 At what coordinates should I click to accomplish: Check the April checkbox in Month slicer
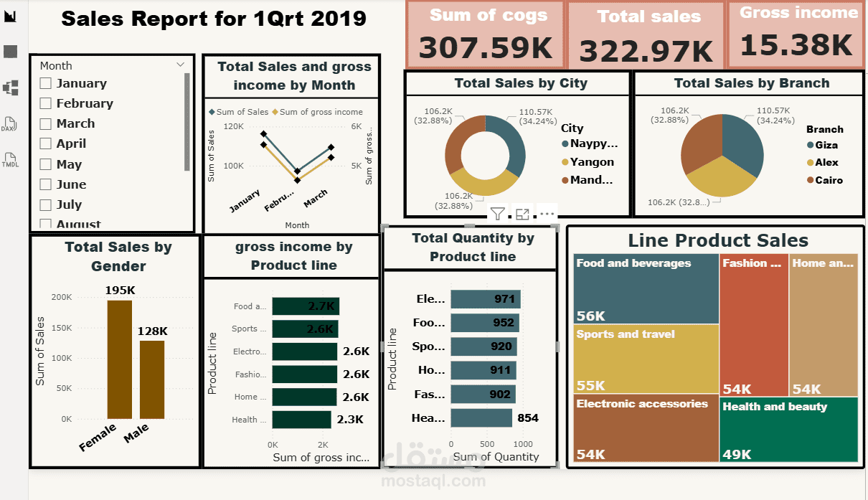tap(47, 143)
